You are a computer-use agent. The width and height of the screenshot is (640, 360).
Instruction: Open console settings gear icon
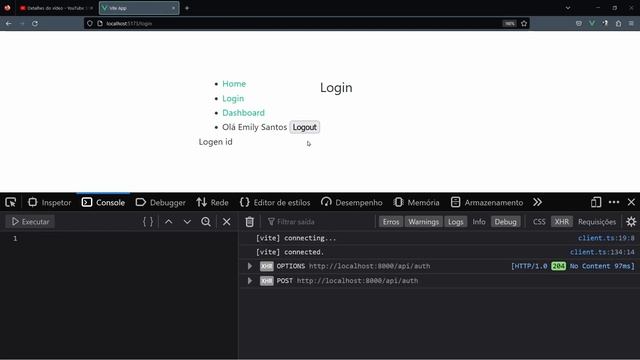(631, 222)
